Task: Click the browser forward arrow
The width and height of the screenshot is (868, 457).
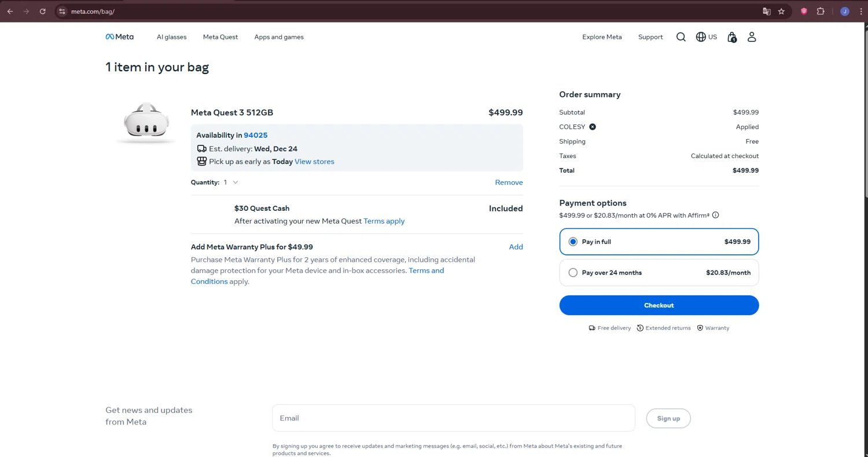Action: (x=26, y=11)
